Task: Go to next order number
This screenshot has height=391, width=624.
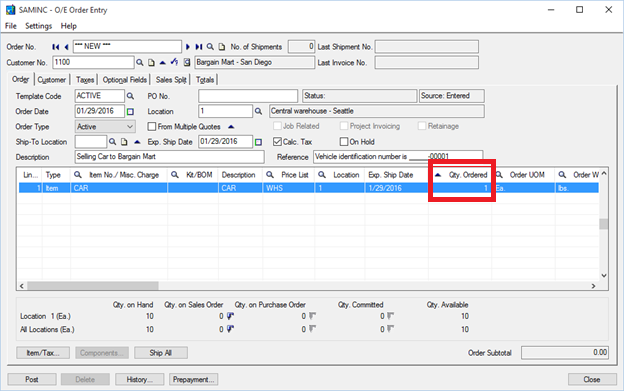Action: point(188,47)
